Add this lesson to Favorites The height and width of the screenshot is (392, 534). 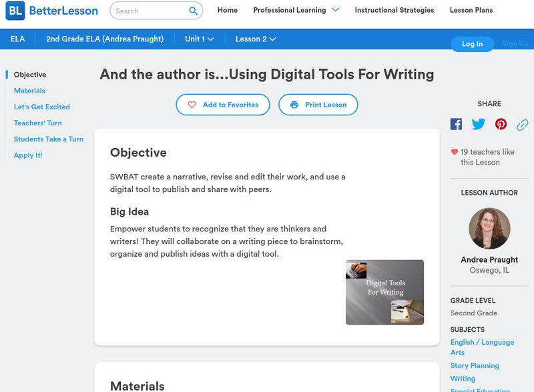(223, 105)
